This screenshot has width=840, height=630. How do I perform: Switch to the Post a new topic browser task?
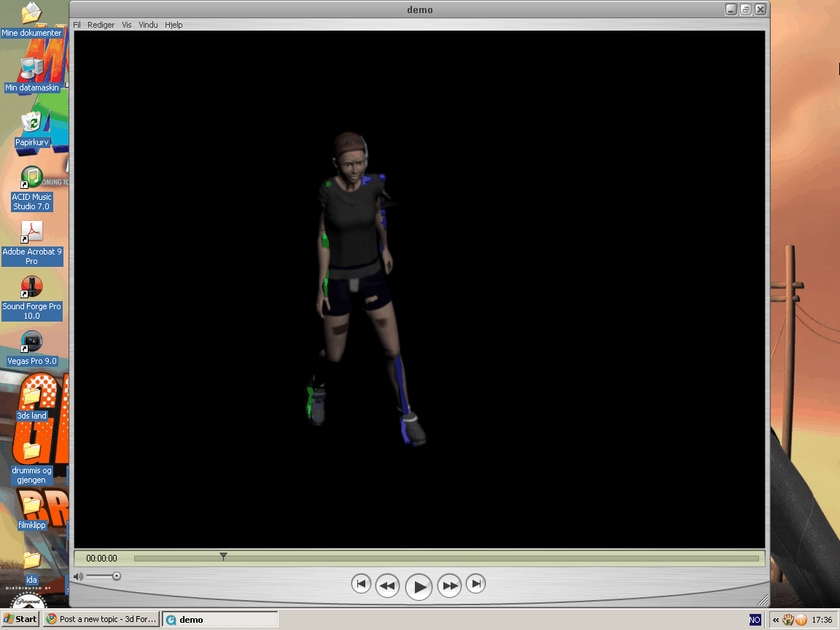pos(101,619)
